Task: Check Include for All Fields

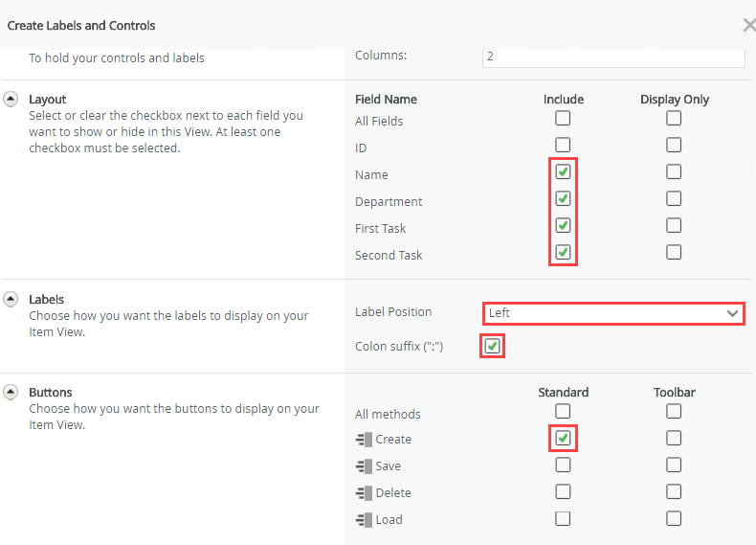Action: (x=563, y=118)
